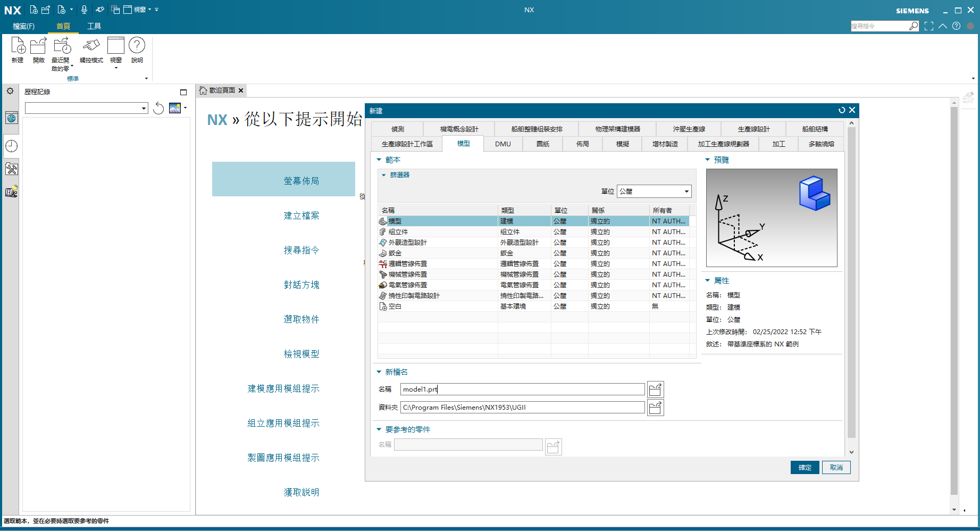Open the 獲取說明 welcome page link
Screen dimensions: 980x531
point(301,492)
